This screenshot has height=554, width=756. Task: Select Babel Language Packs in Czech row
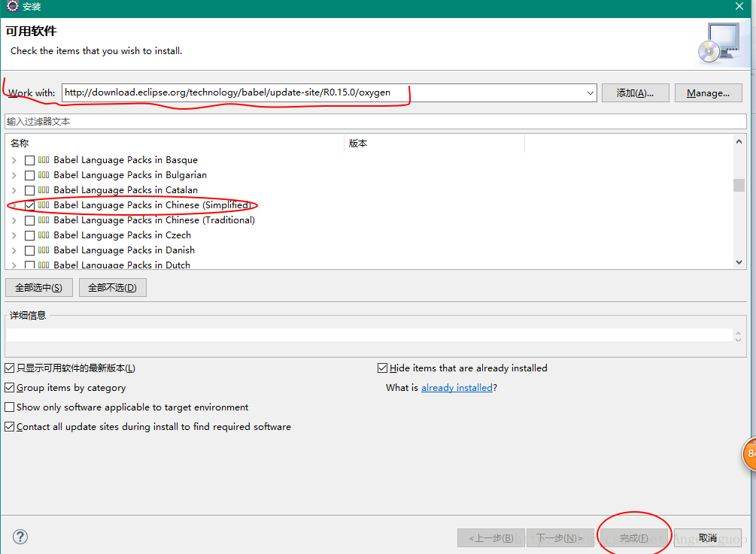coord(123,235)
